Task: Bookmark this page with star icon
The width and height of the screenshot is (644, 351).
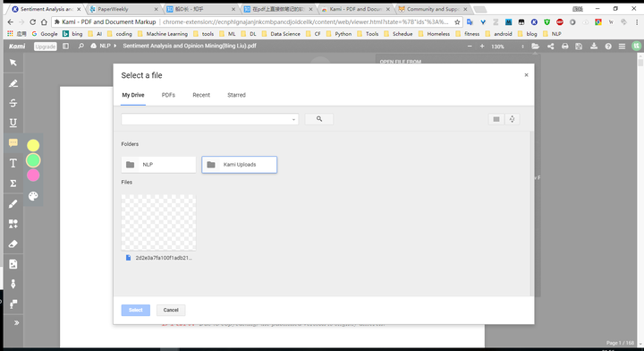Action: (x=457, y=22)
